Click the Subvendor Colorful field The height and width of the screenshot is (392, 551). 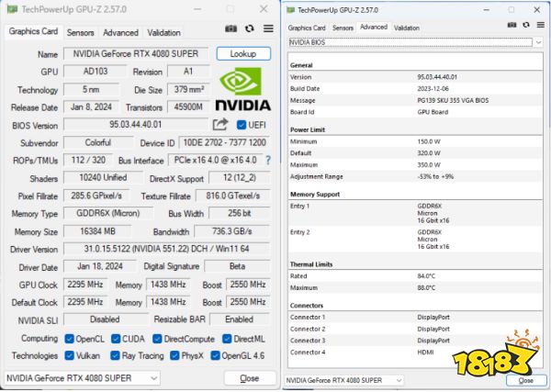pyautogui.click(x=98, y=143)
